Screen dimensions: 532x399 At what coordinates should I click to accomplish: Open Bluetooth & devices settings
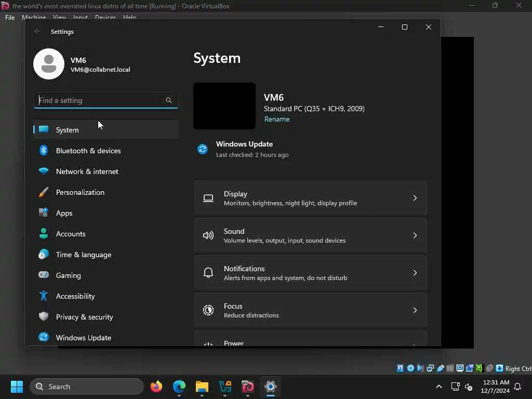(106, 151)
